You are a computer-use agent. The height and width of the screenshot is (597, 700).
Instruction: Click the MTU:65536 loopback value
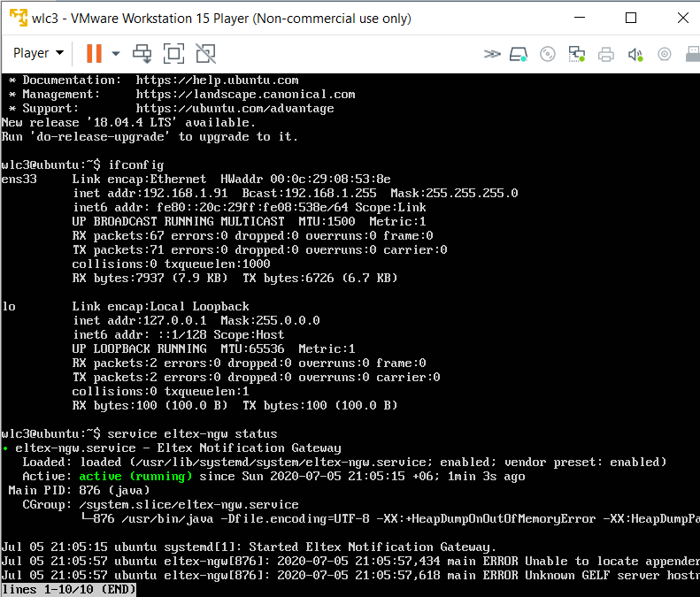tap(252, 349)
